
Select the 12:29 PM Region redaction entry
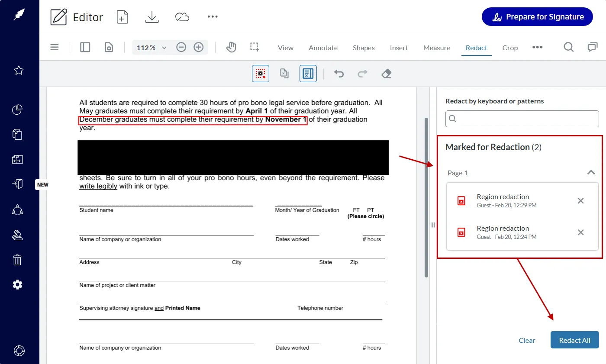(522, 200)
